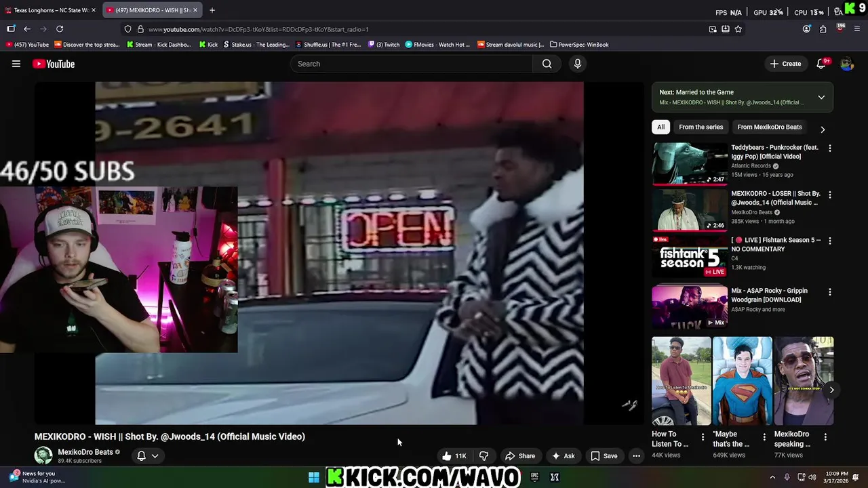Open the Twitch bookmark
This screenshot has height=488, width=868.
tap(384, 45)
